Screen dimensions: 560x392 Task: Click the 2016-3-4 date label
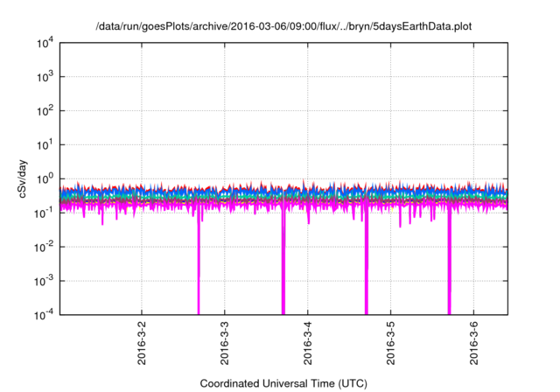(308, 343)
